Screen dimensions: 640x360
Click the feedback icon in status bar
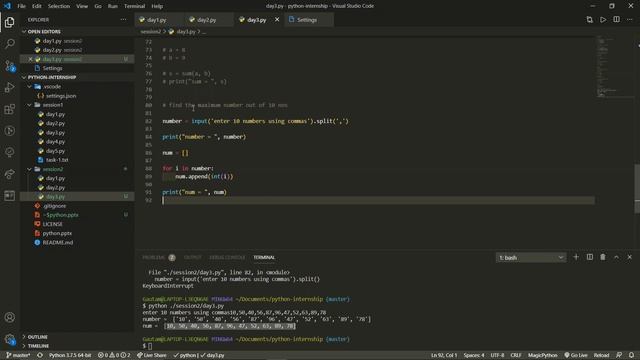pyautogui.click(x=619, y=355)
